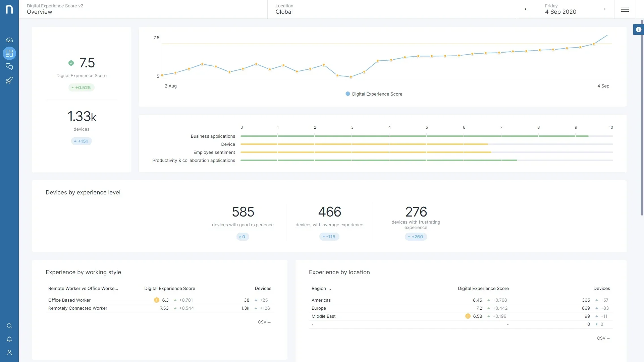Sort by Region column header
Screen dimensions: 644x362
[319, 289]
